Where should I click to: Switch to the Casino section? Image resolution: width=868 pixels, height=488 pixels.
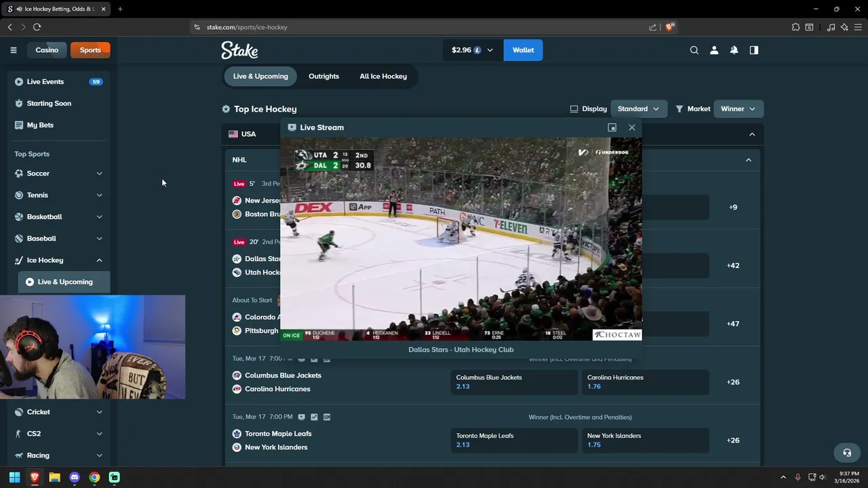coord(47,50)
